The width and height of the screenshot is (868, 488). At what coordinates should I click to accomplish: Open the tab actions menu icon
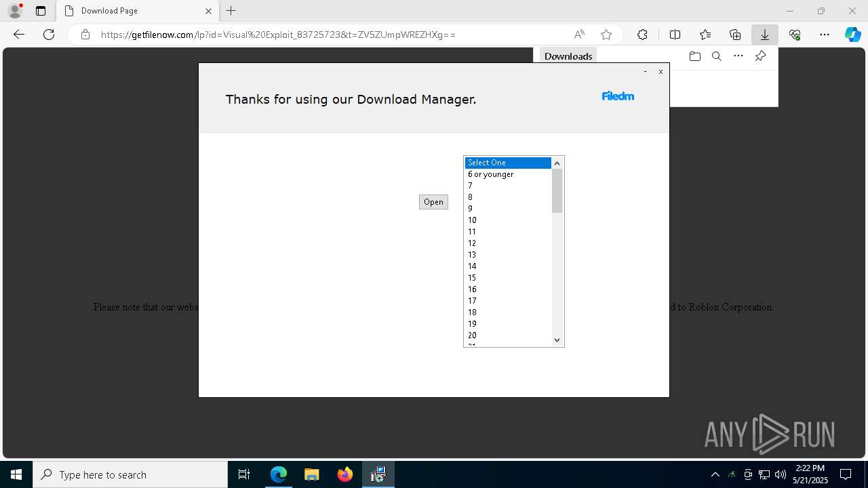[x=41, y=11]
